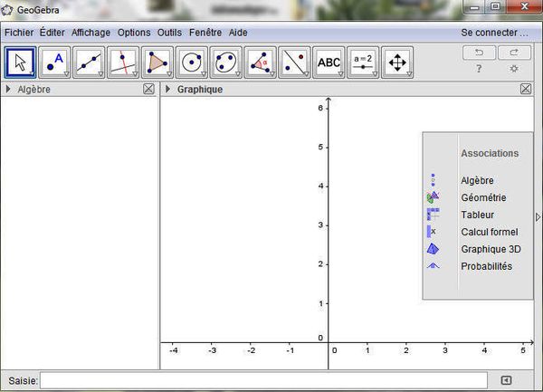Open the Aide menu
543x392 pixels.
coord(238,33)
